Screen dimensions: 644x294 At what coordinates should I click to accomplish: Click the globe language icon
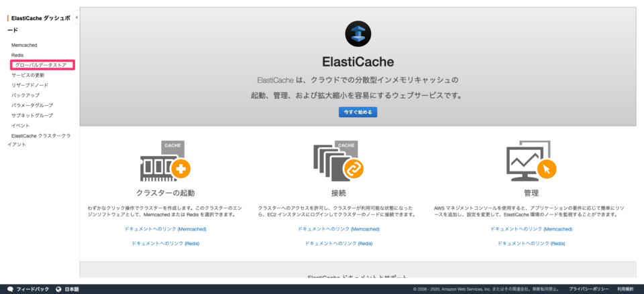point(59,289)
